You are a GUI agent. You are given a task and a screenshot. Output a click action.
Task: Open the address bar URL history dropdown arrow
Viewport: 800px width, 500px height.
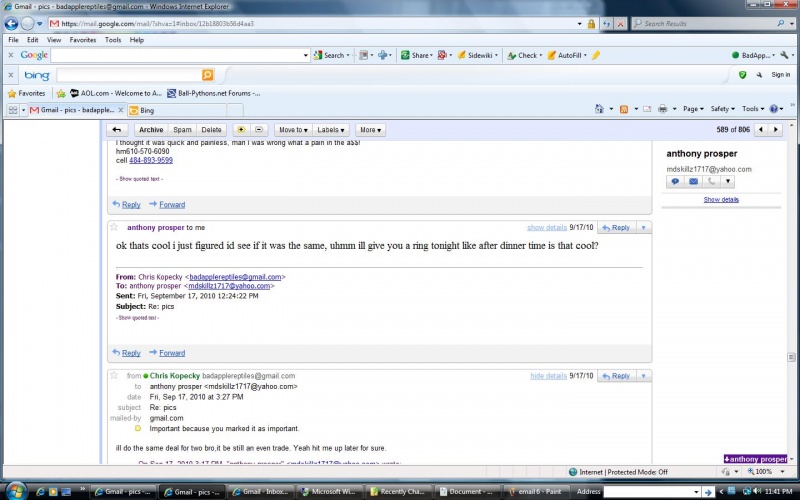[x=580, y=23]
